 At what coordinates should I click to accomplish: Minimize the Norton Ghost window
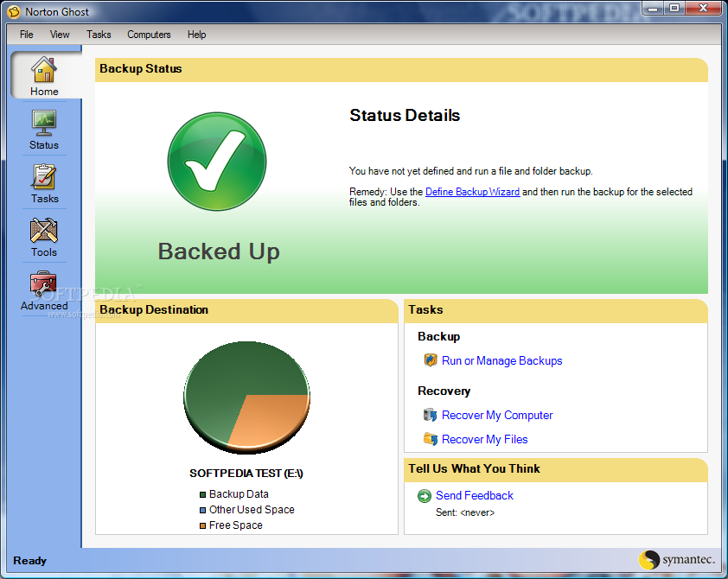click(654, 8)
